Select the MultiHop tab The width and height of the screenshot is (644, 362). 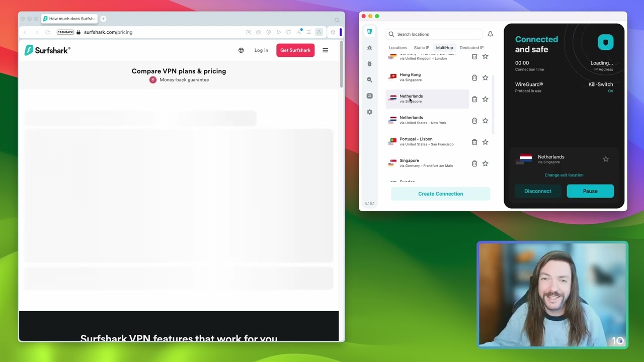(x=444, y=48)
